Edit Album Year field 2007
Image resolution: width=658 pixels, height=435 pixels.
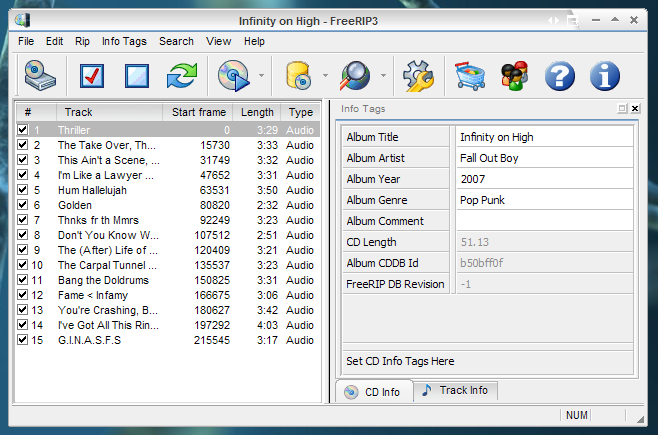point(544,179)
